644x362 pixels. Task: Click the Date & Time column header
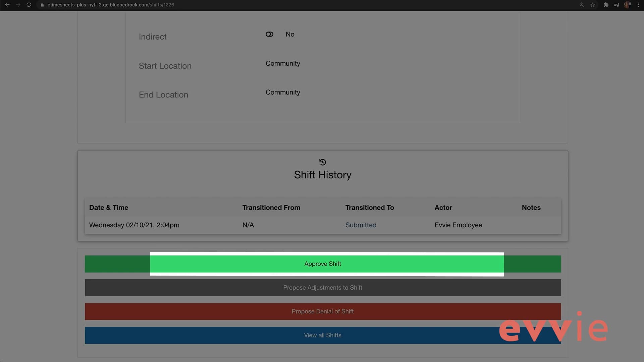point(109,207)
